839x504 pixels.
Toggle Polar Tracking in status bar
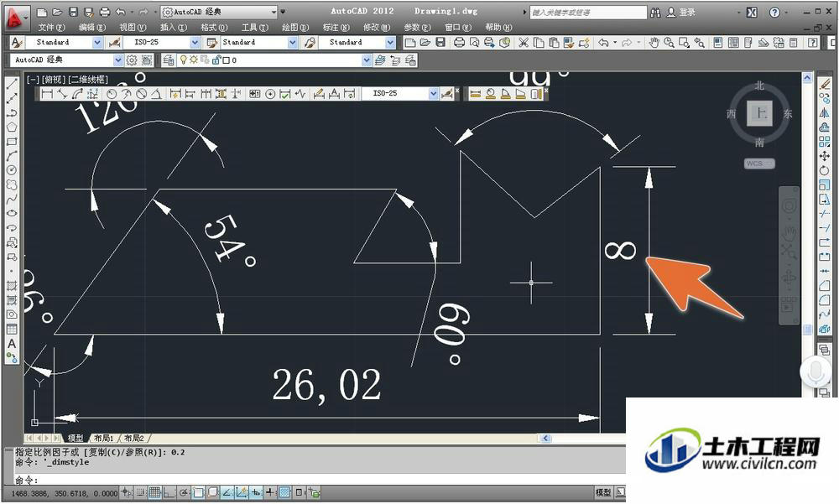point(184,492)
